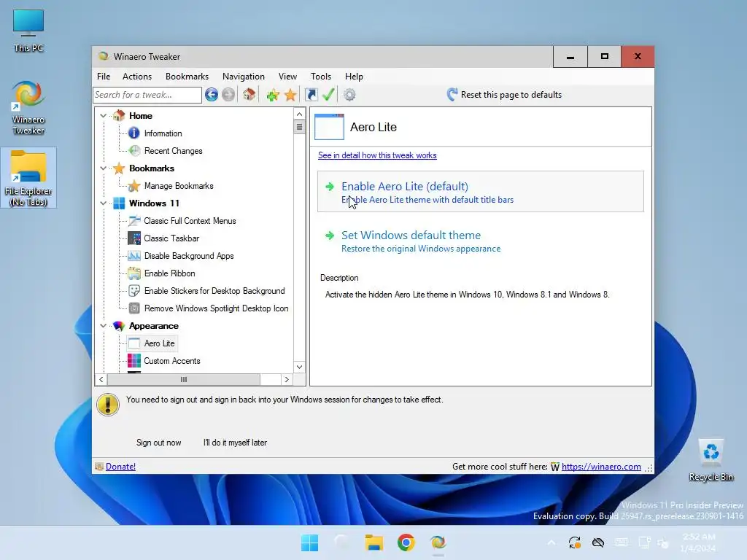Click the Enable Ribbon icon
Screen dimensions: 747x560
[134, 273]
